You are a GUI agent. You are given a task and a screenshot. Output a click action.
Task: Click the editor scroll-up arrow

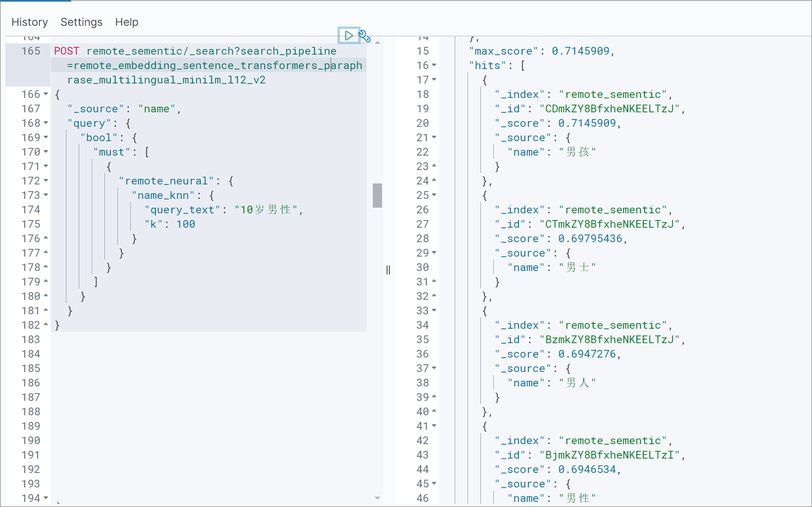[x=377, y=42]
